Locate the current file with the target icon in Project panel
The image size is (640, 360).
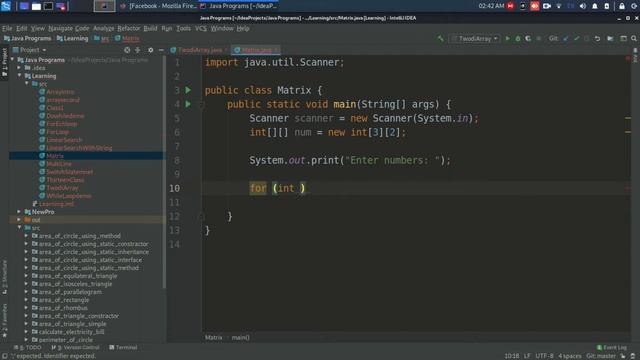tap(127, 50)
